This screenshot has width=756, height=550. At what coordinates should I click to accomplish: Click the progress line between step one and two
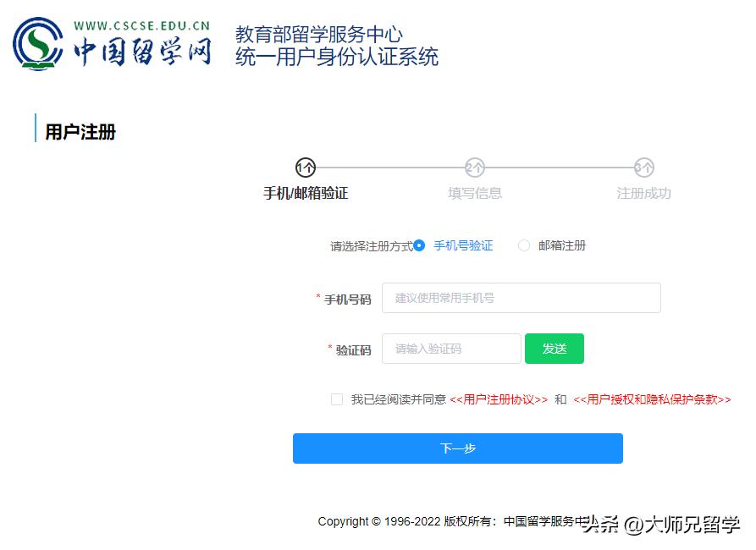[389, 168]
